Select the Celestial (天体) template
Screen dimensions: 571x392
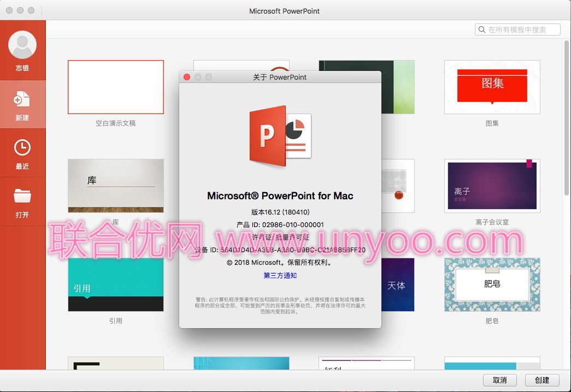tap(398, 284)
